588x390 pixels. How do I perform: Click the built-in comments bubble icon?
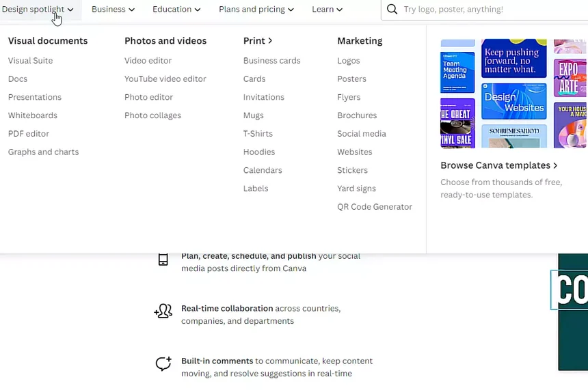(163, 363)
